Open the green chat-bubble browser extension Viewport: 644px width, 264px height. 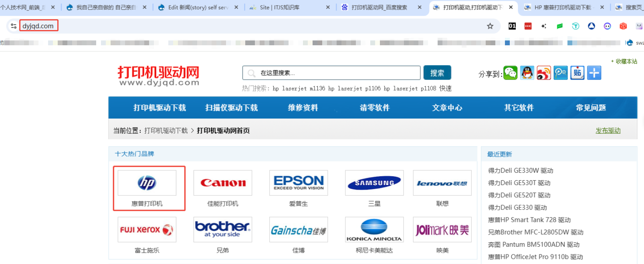click(x=560, y=26)
